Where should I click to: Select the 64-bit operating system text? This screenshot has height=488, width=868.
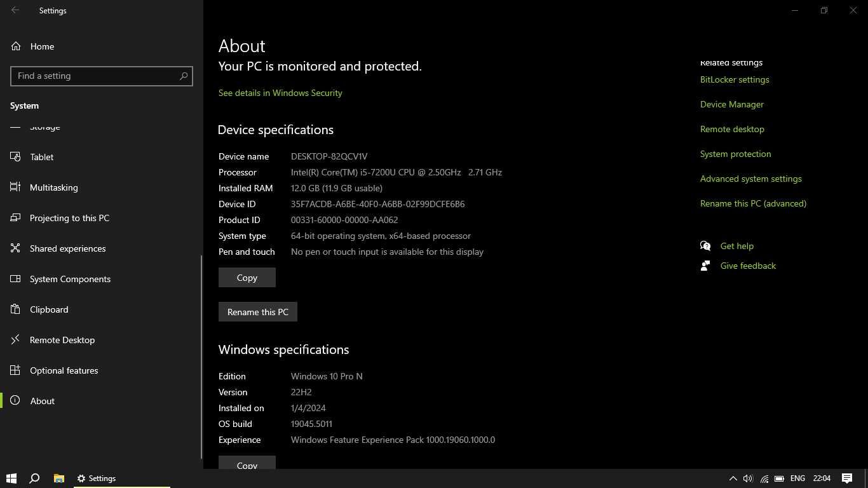[381, 236]
